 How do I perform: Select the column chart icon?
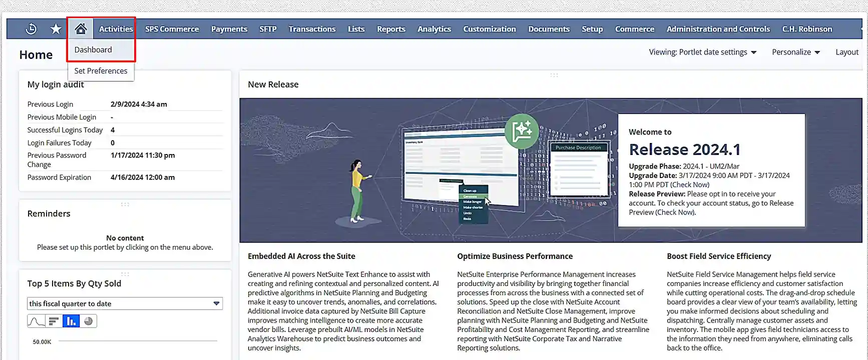pyautogui.click(x=71, y=321)
